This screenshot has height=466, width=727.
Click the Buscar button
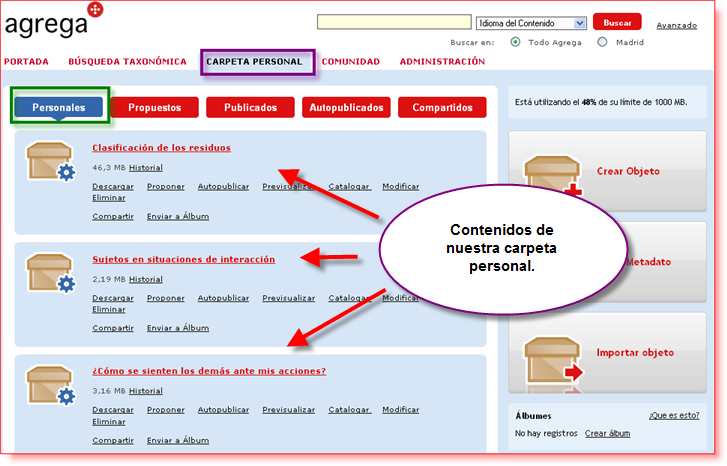pos(617,23)
